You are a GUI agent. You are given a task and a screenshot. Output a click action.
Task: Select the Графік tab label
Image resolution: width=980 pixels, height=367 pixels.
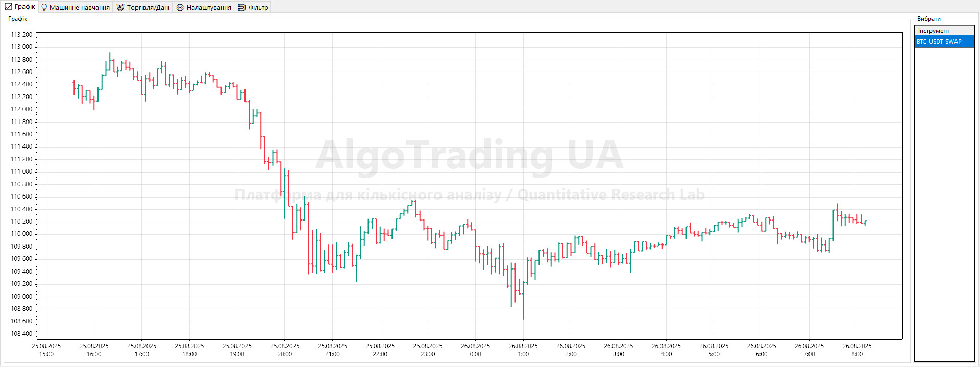tap(25, 7)
